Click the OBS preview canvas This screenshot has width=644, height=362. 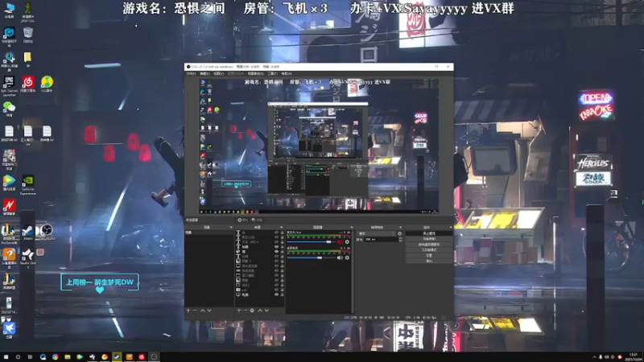[319, 146]
